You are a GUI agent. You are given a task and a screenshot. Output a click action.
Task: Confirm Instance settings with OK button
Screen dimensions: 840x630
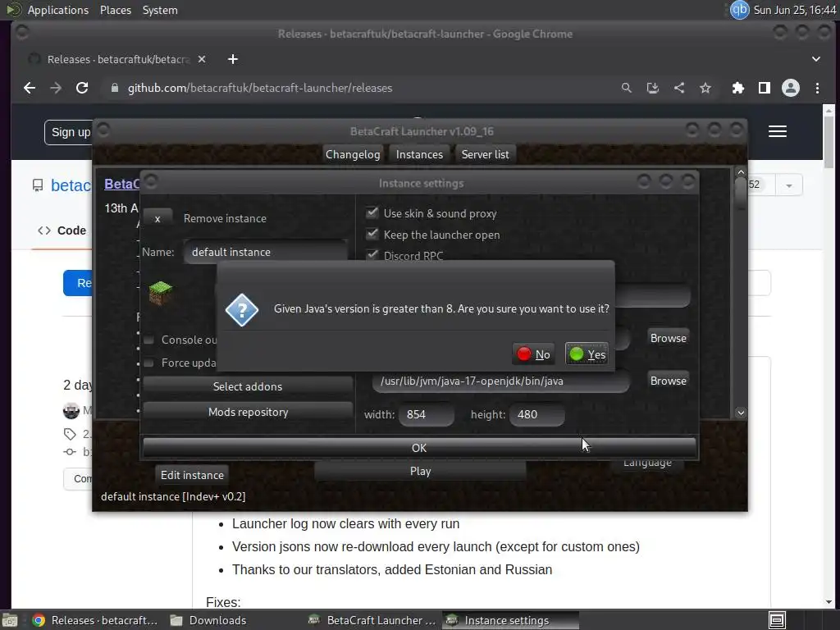point(419,448)
